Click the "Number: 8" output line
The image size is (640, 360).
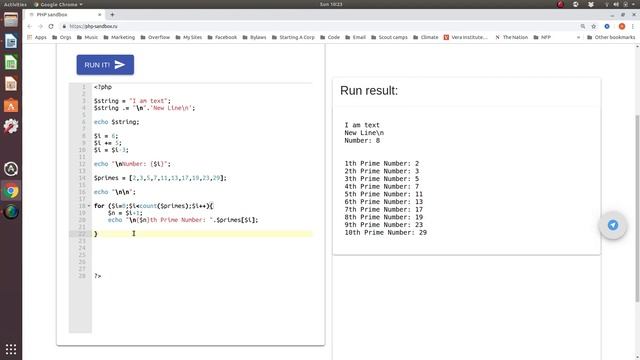(x=362, y=140)
